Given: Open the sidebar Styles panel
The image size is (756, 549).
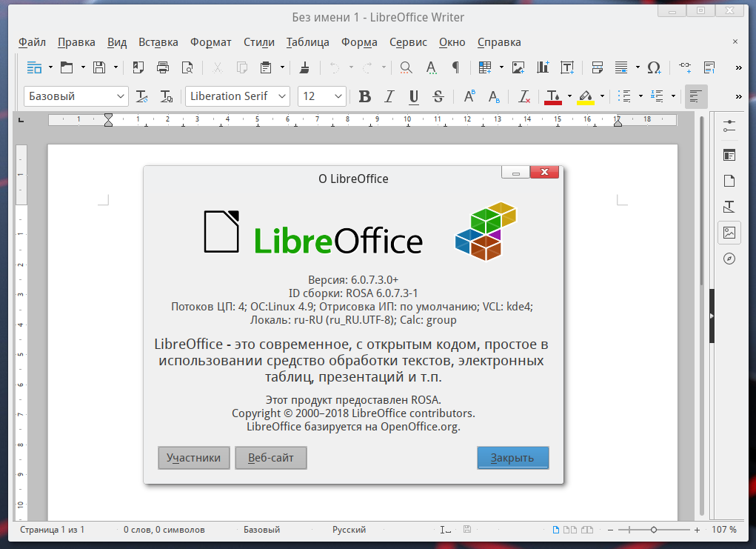Looking at the screenshot, I should click(729, 207).
